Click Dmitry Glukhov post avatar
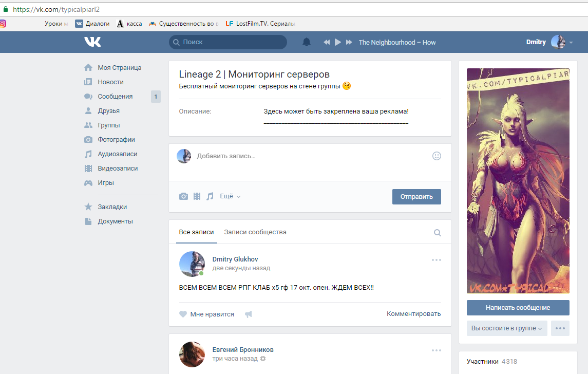The image size is (588, 374). point(192,264)
